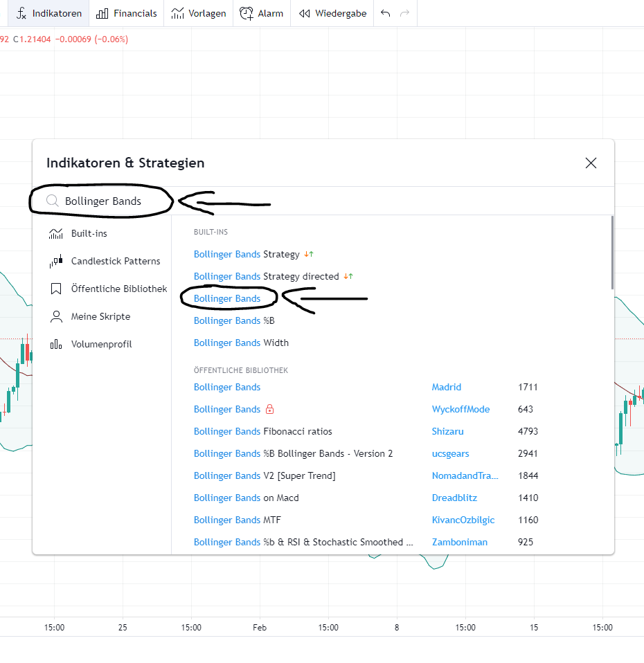Image resolution: width=644 pixels, height=663 pixels.
Task: Open Meine Skripte section
Action: tap(100, 317)
